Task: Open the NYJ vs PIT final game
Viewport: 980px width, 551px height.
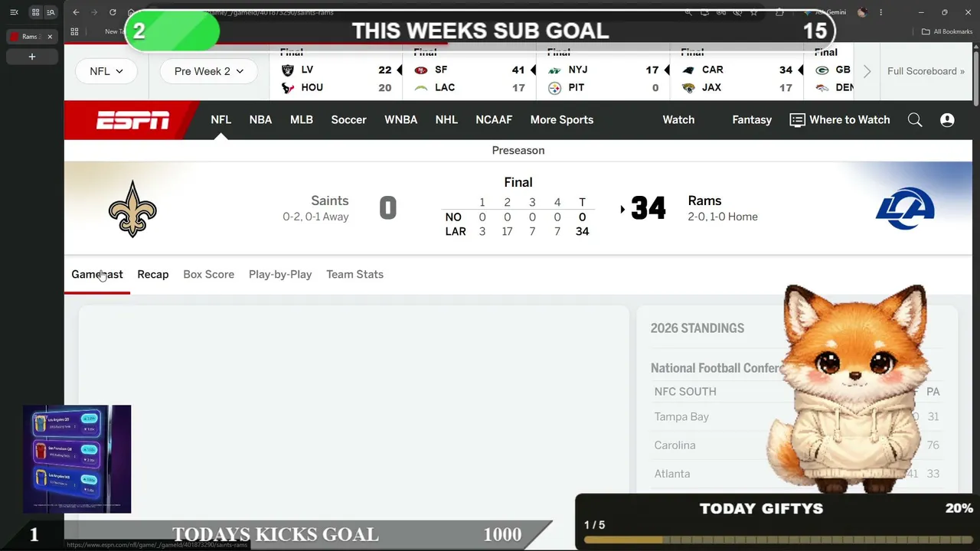Action: (603, 73)
